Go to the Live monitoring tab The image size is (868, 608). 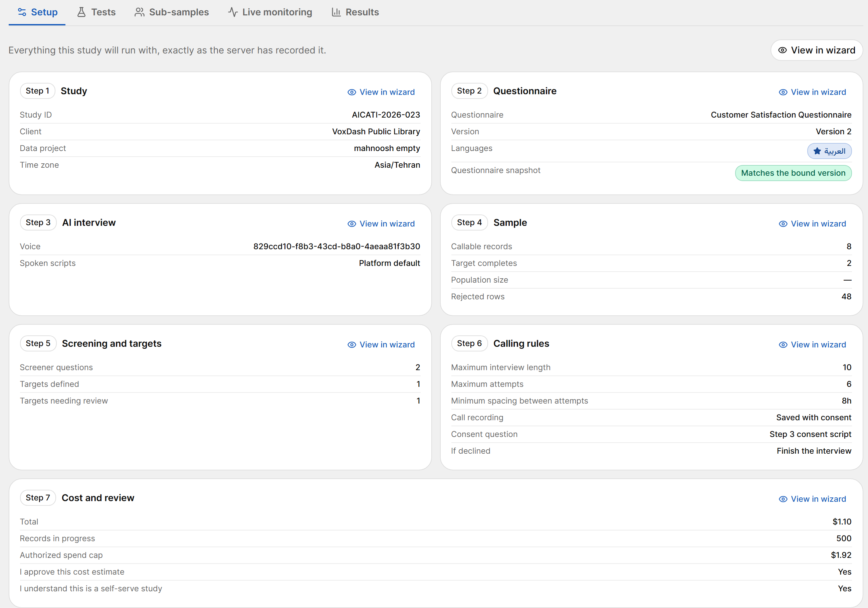click(270, 12)
